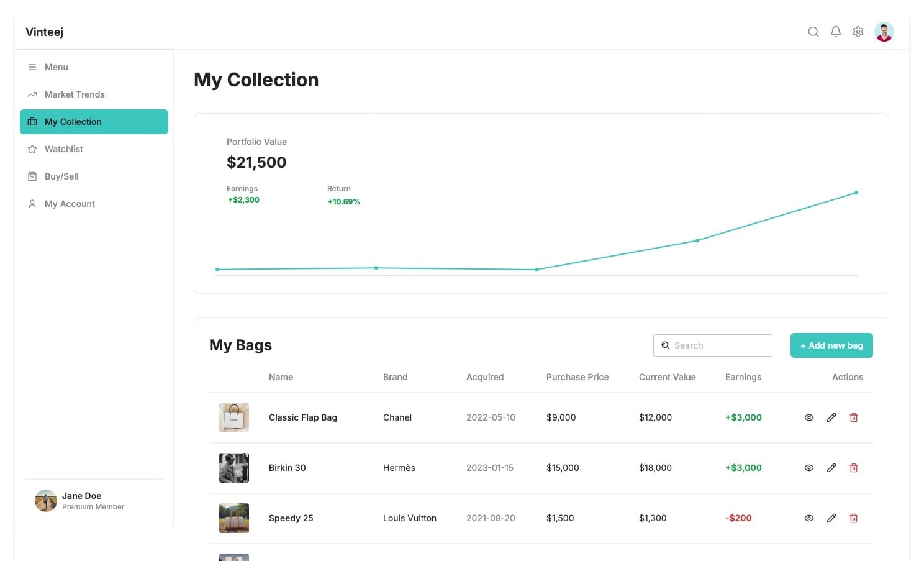Click the My Account person icon
Screen dimensions: 924x561
point(32,204)
